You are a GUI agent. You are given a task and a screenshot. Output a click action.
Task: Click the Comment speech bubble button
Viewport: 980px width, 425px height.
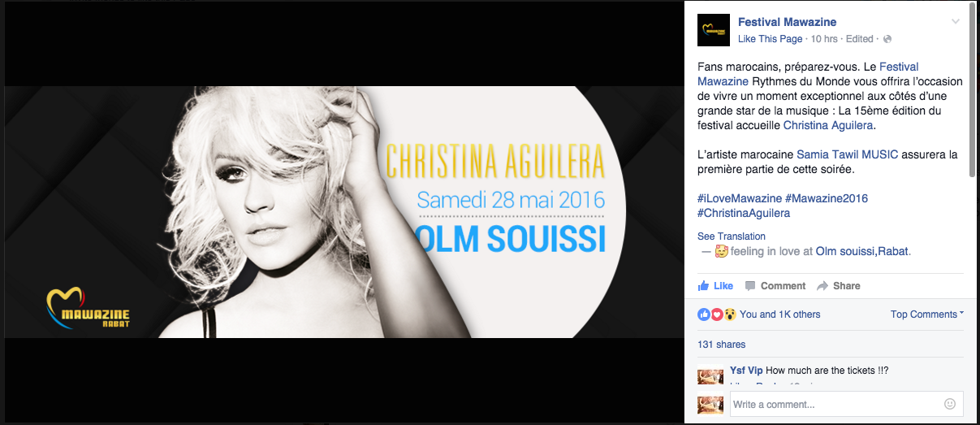tap(775, 286)
